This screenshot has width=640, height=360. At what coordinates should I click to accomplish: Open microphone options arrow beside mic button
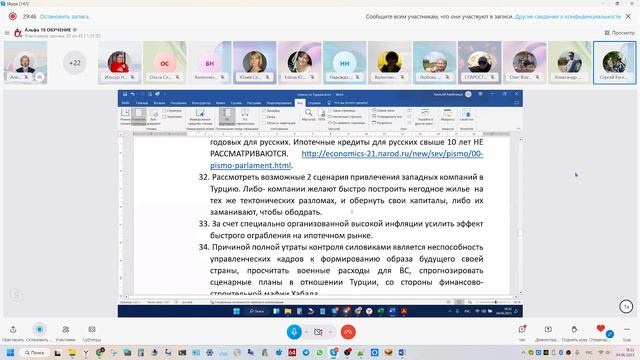point(306,332)
